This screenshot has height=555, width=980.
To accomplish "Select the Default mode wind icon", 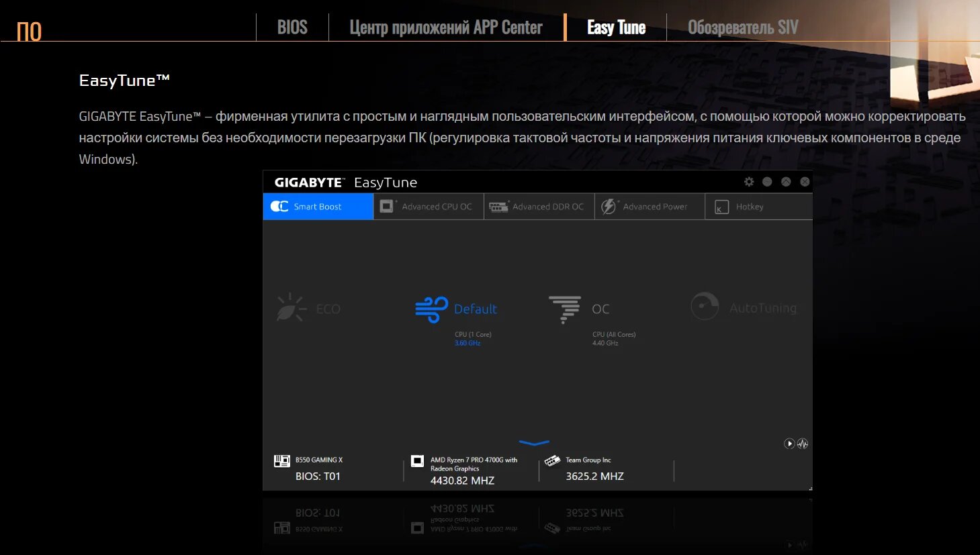I will 431,309.
